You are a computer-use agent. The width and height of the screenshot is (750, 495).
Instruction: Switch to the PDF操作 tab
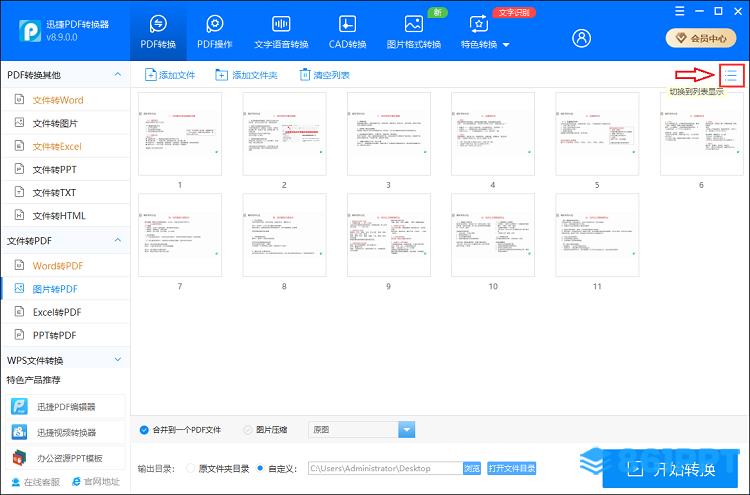point(214,32)
